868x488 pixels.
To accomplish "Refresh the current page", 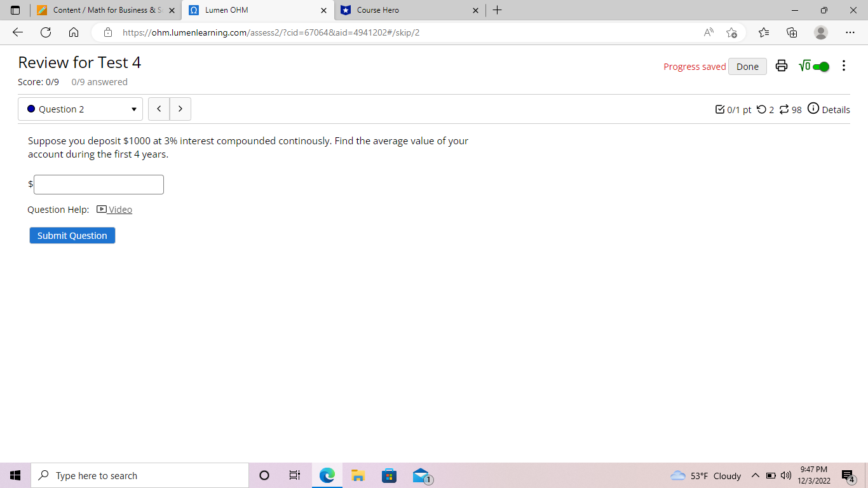I will pyautogui.click(x=46, y=32).
